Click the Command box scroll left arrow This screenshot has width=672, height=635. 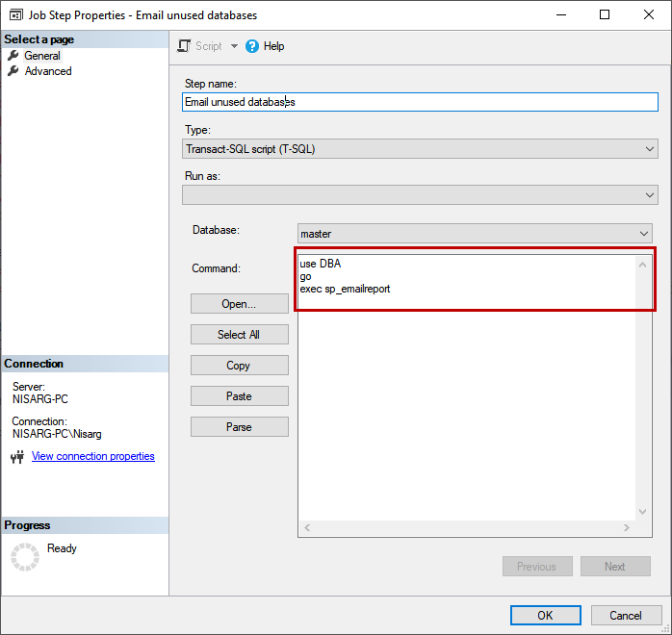307,527
